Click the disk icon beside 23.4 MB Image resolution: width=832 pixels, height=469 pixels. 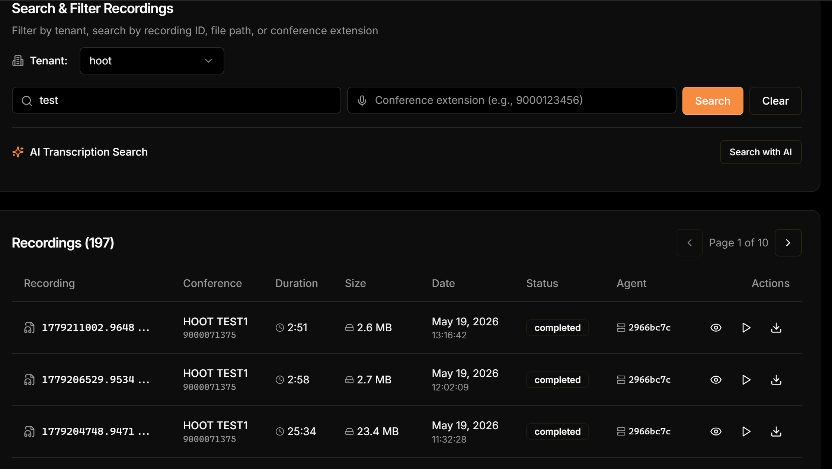[349, 431]
